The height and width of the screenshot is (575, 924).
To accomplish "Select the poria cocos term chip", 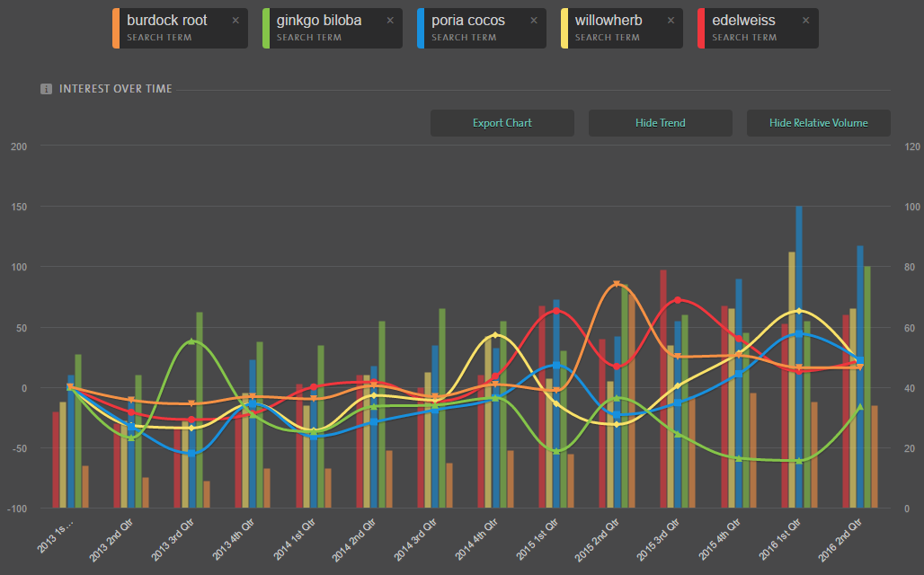I will (x=472, y=28).
